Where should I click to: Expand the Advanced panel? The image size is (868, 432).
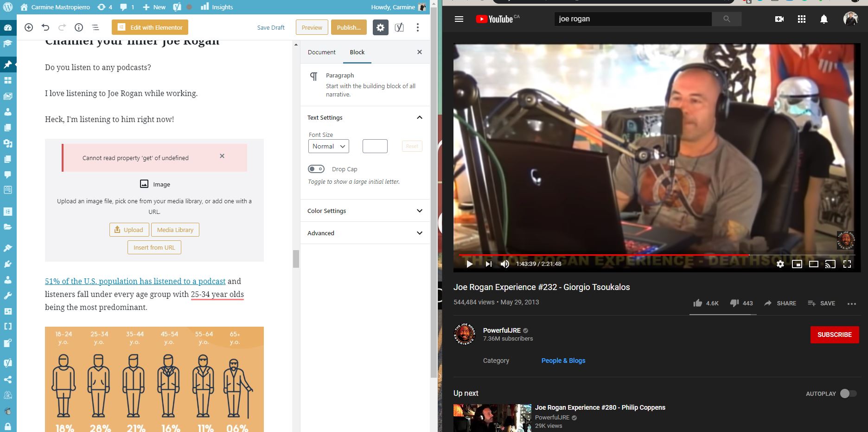pos(365,233)
